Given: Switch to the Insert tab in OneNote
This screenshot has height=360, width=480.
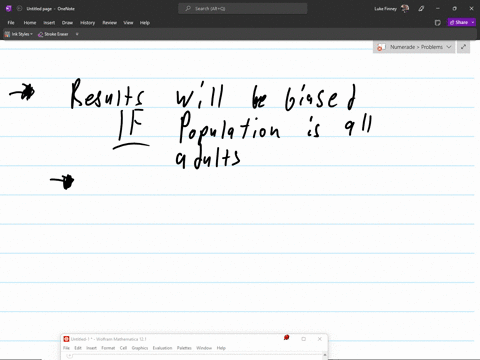Looking at the screenshot, I should click(49, 23).
